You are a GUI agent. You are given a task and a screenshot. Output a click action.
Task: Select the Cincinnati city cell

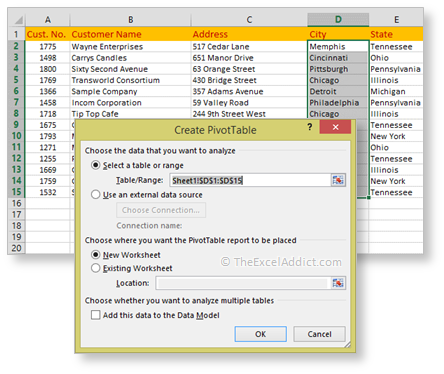(338, 58)
